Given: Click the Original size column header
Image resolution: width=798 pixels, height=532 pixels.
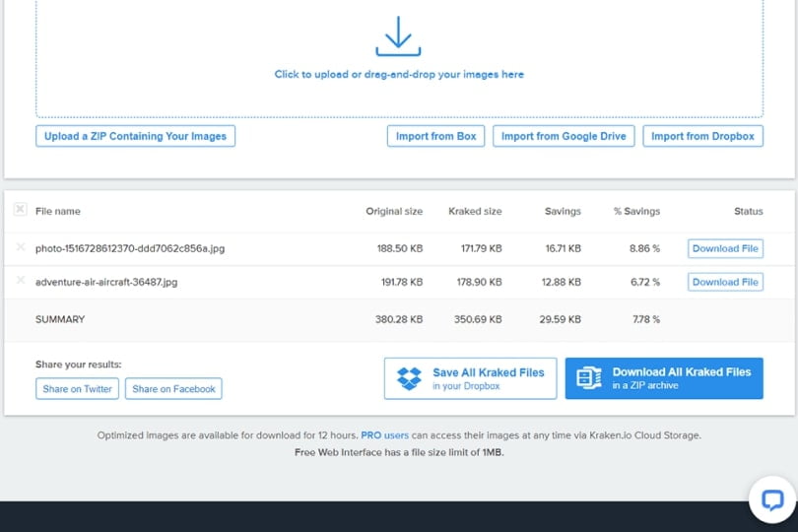Looking at the screenshot, I should (x=394, y=211).
